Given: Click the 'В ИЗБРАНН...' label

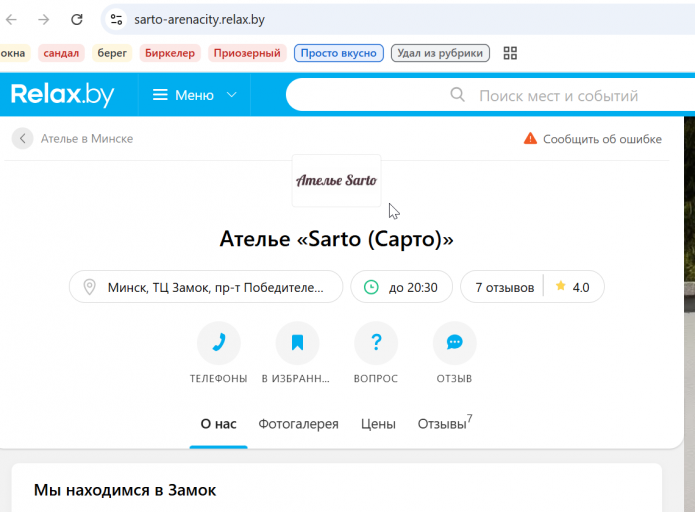Looking at the screenshot, I should 296,379.
